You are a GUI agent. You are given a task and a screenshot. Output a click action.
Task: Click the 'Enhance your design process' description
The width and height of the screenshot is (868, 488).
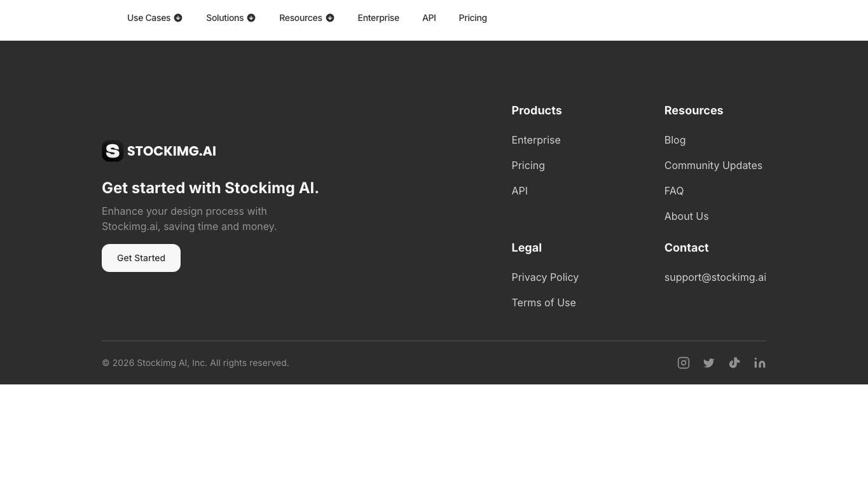pyautogui.click(x=189, y=219)
